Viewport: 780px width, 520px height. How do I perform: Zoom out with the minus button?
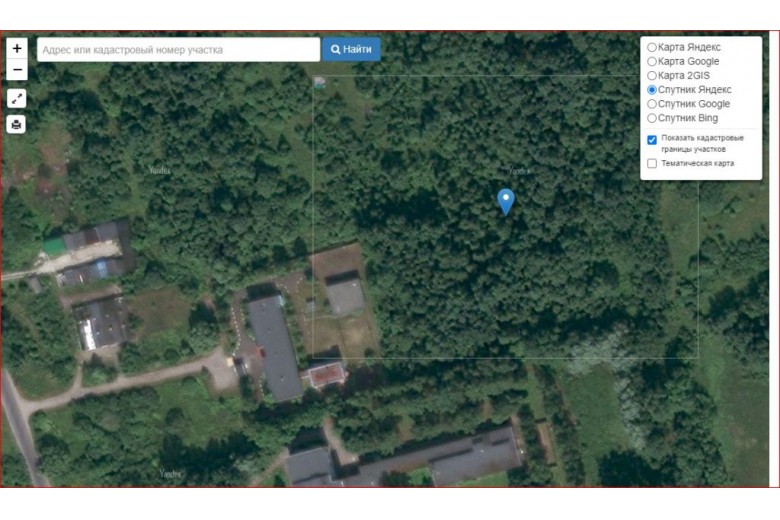(x=17, y=70)
